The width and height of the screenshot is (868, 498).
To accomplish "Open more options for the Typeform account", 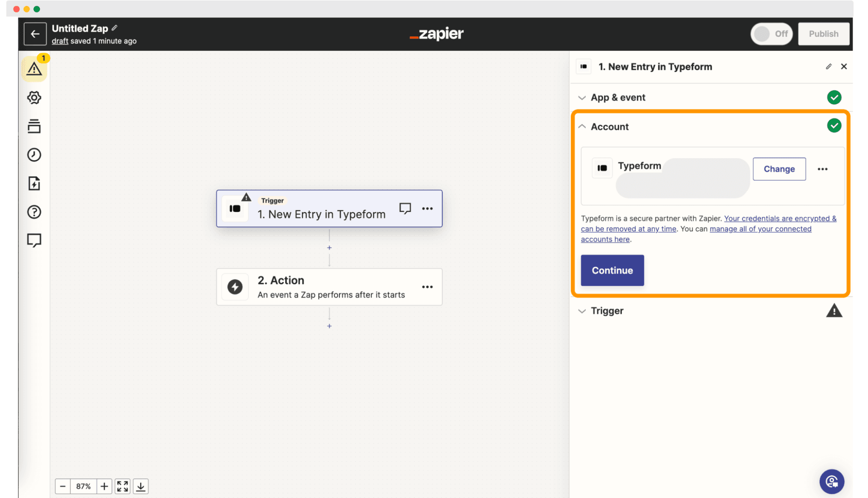I will tap(823, 169).
